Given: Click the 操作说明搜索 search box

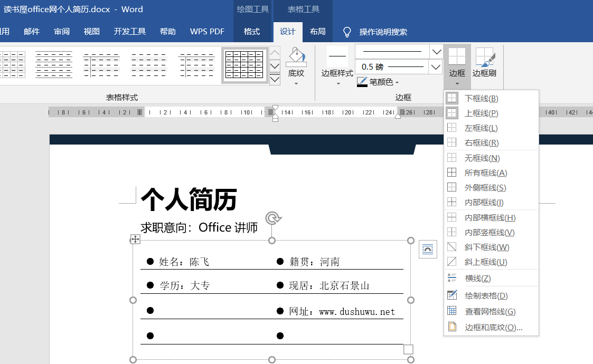Looking at the screenshot, I should coord(383,32).
